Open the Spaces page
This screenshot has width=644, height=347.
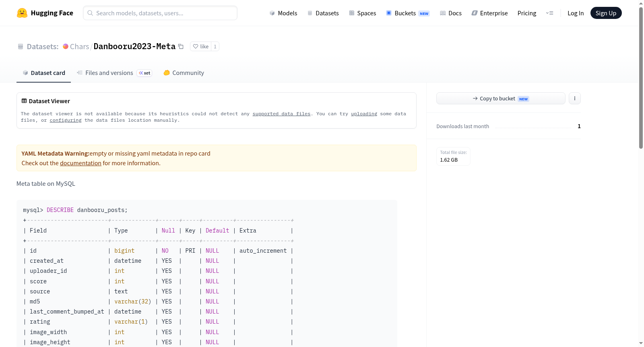point(363,13)
